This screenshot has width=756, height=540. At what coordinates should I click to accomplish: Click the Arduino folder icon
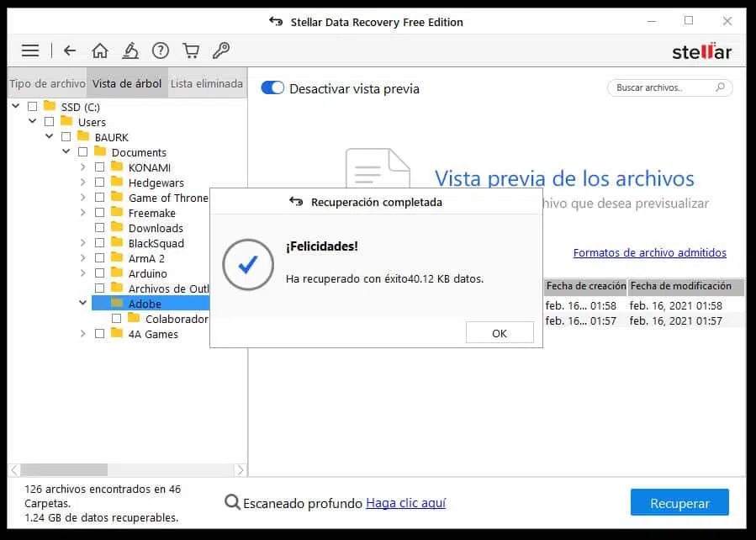click(x=117, y=273)
